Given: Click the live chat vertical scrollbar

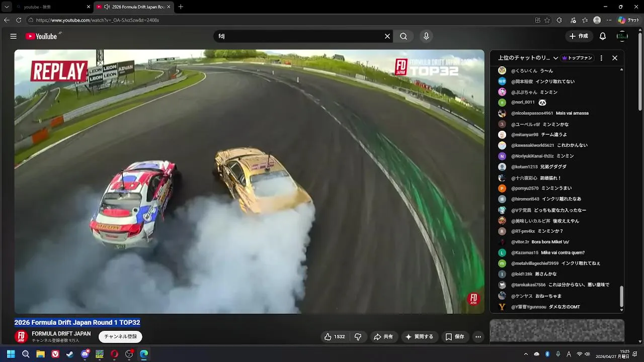Looking at the screenshot, I should pyautogui.click(x=621, y=297).
